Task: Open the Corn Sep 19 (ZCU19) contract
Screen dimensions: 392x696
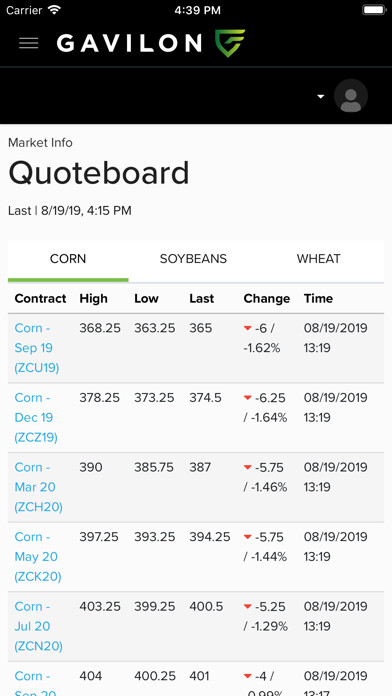Action: 37,348
